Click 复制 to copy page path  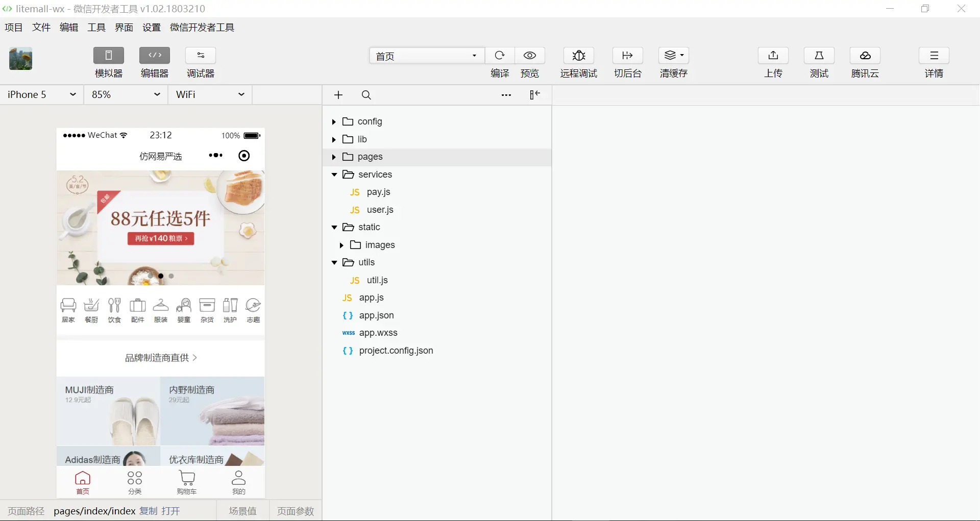(x=149, y=511)
